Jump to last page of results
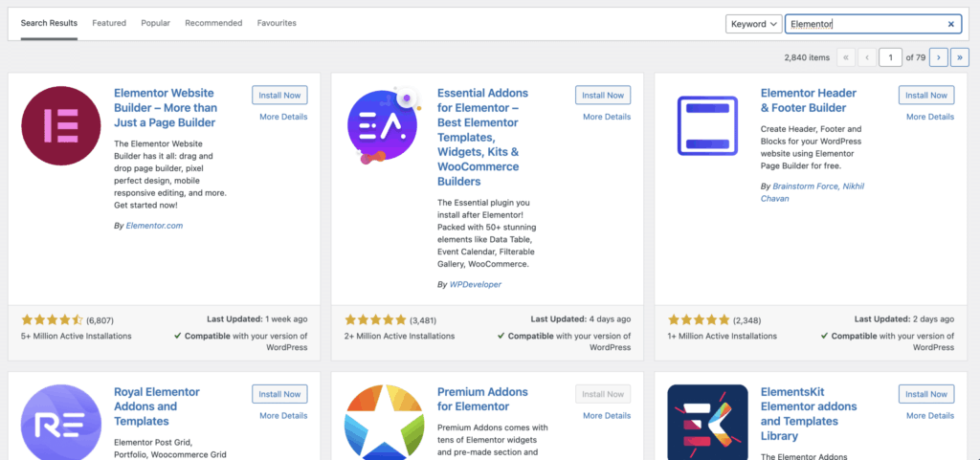Viewport: 980px width, 460px height. [959, 57]
